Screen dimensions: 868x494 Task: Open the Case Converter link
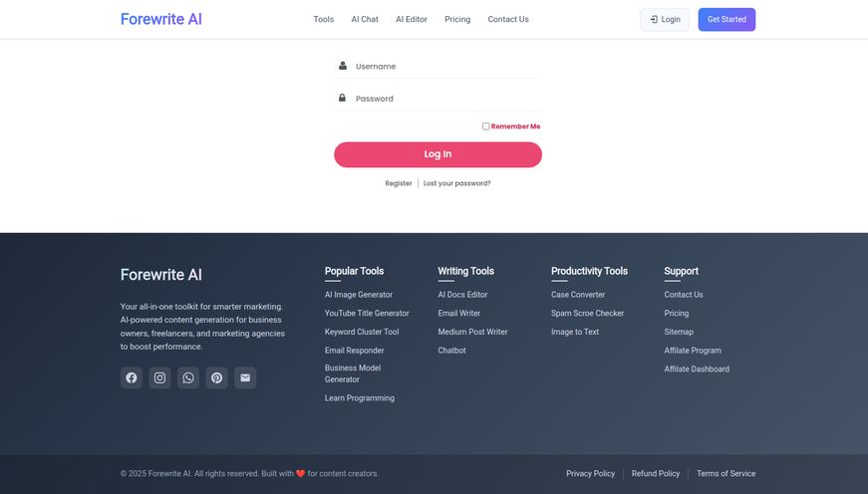point(578,295)
